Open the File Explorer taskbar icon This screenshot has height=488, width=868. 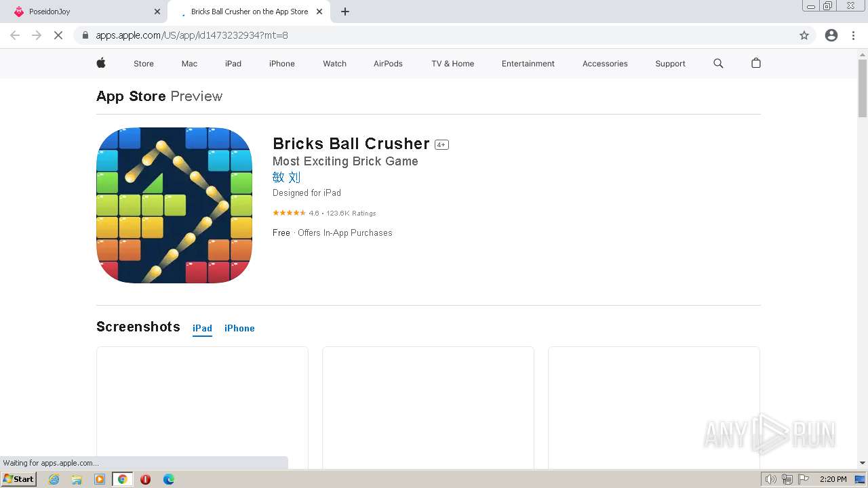[77, 479]
